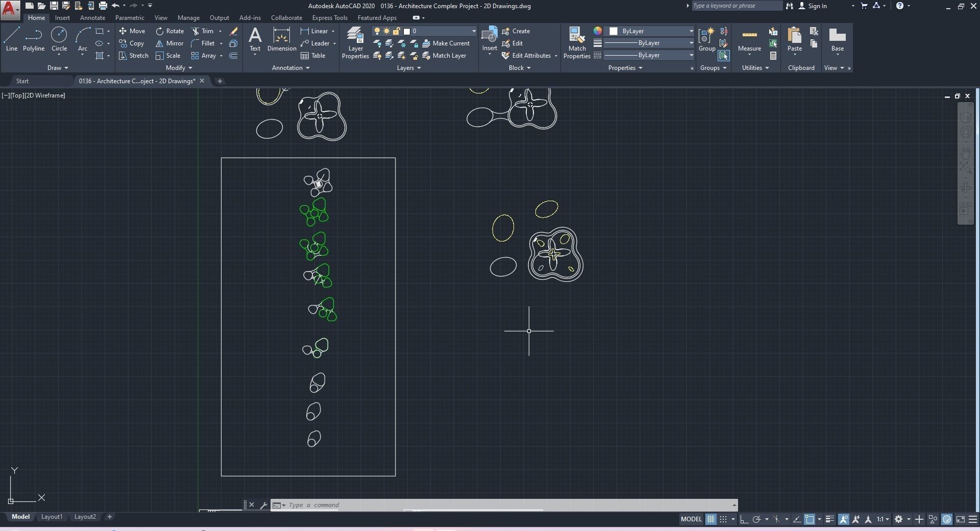Open the layer selection dropdown
The image size is (980, 531).
425,31
